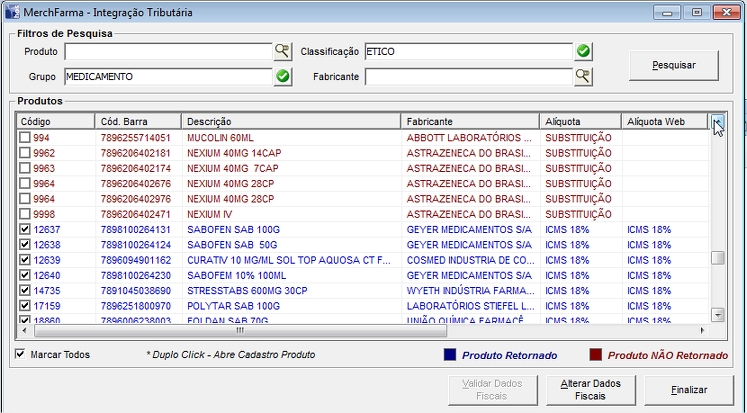Uncheck product 12637 SABOFEN SAB 100G

pos(26,230)
